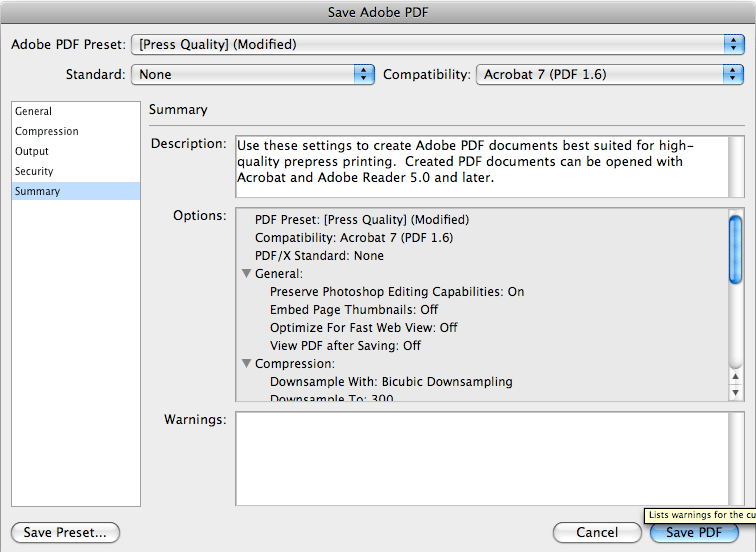Click 'Downsample With: Bicubic Downsampling' line
Viewport: 756px width, 552px height.
click(x=391, y=382)
